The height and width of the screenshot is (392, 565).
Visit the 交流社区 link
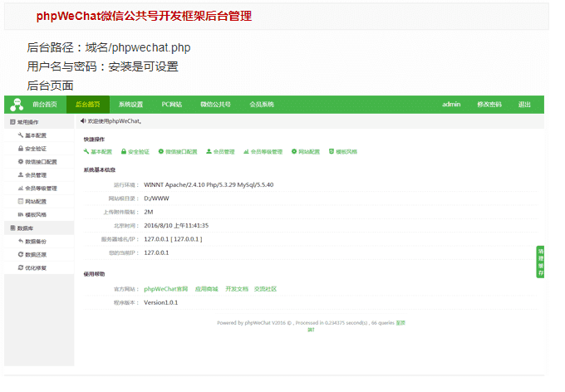[x=265, y=289]
